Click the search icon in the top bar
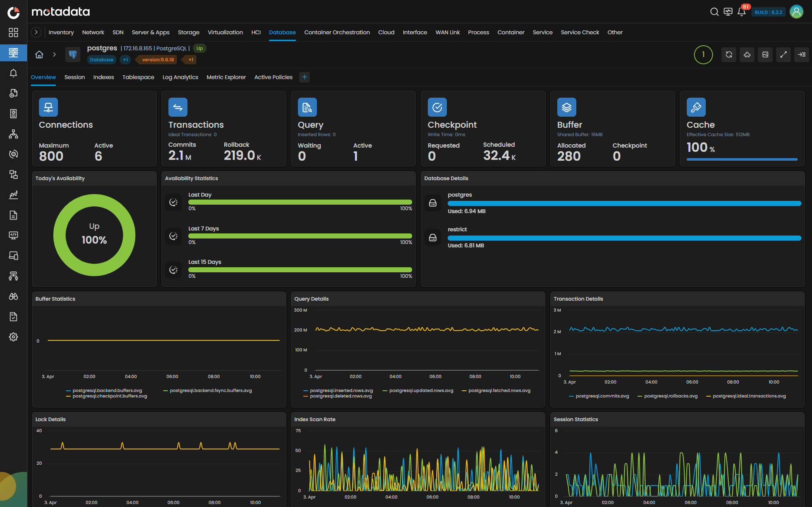The width and height of the screenshot is (812, 507). [714, 12]
